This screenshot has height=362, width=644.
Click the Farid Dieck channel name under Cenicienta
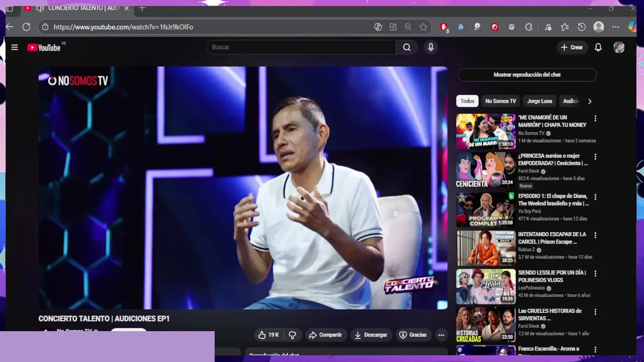pos(529,171)
